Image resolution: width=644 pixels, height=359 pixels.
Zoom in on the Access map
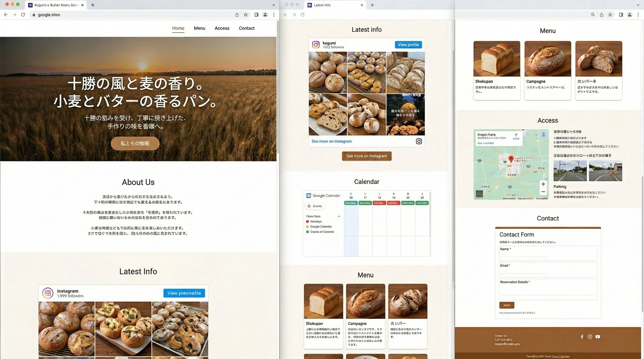(543, 184)
